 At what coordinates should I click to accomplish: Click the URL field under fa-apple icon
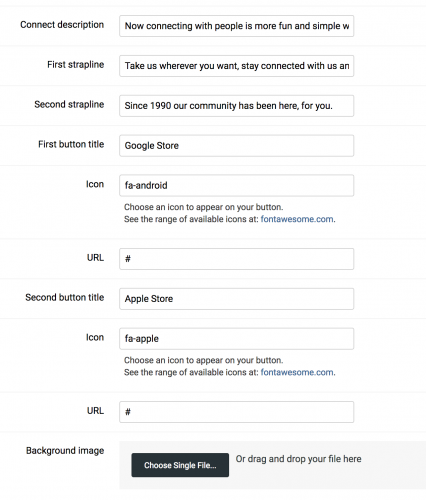point(236,412)
